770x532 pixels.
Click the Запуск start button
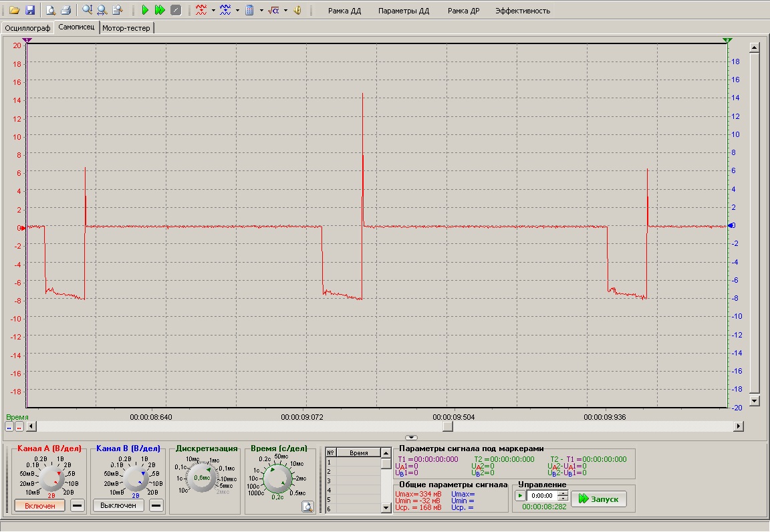599,499
